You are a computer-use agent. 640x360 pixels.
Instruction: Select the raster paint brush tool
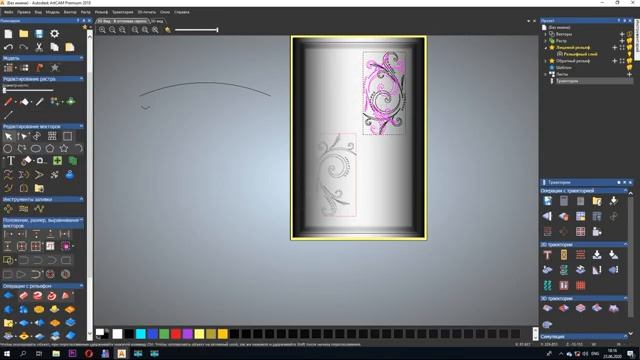(x=8, y=102)
